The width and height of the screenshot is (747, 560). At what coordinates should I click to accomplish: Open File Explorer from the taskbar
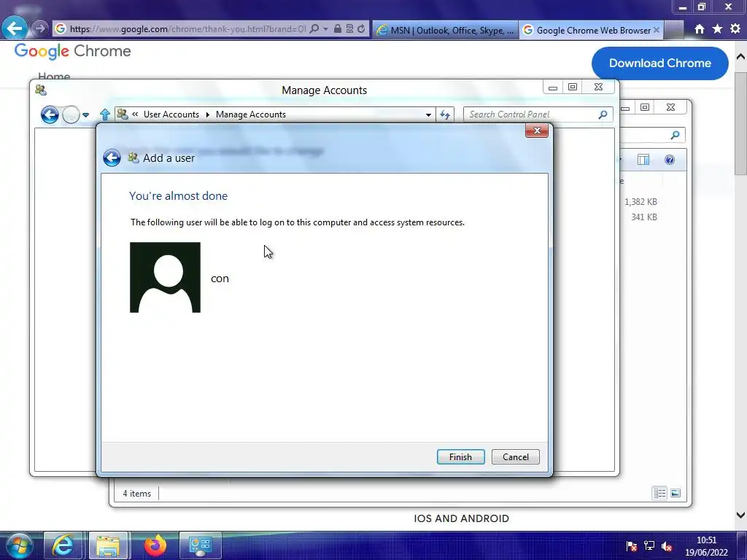coord(108,545)
